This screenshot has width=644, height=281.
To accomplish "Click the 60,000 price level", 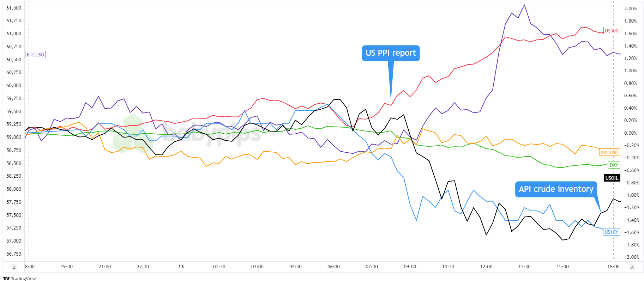I will [14, 85].
